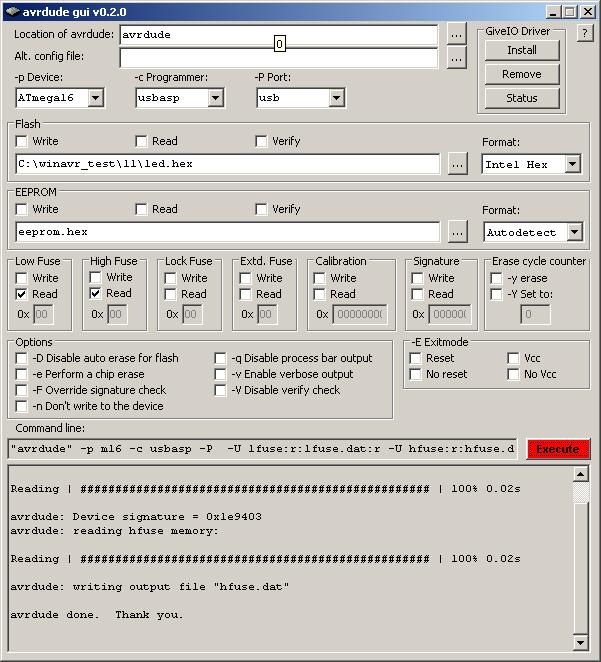Check Exitmode Reset option
The height and width of the screenshot is (662, 601).
[416, 358]
